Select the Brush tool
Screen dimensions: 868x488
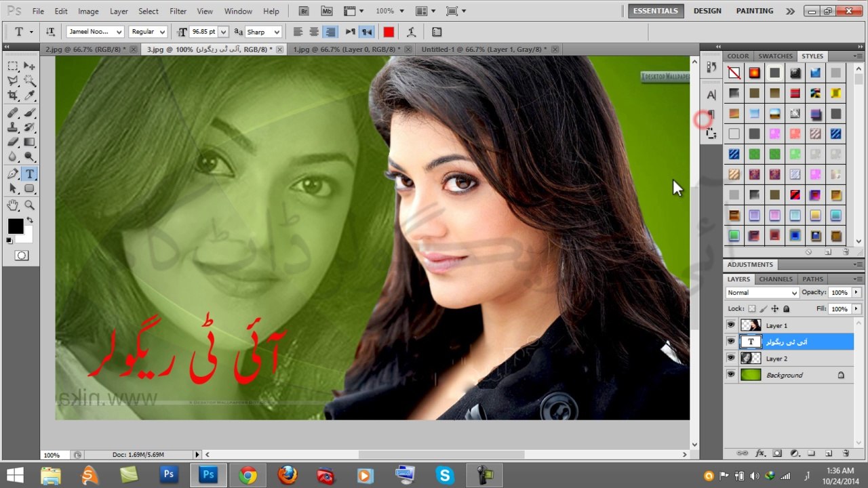pos(30,113)
